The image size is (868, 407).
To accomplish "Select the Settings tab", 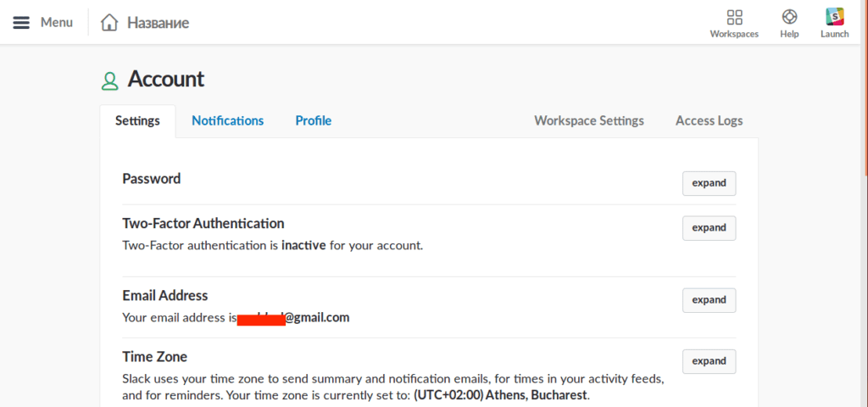I will [137, 121].
